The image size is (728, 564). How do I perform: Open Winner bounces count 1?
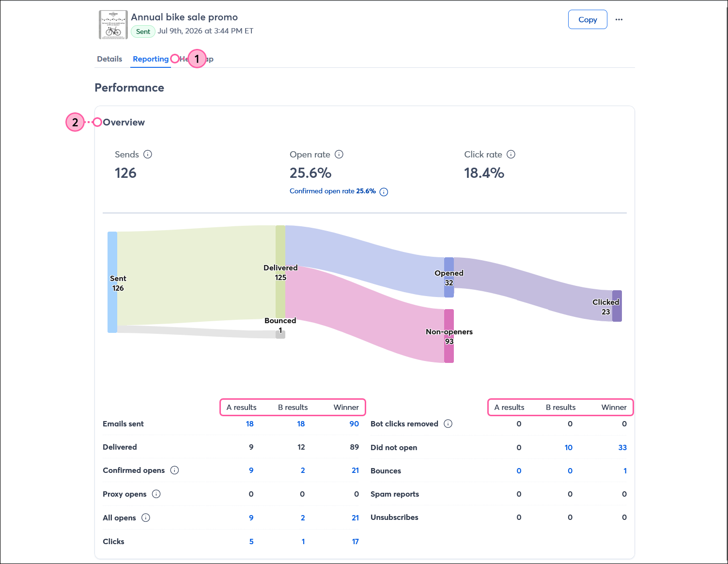coord(625,470)
